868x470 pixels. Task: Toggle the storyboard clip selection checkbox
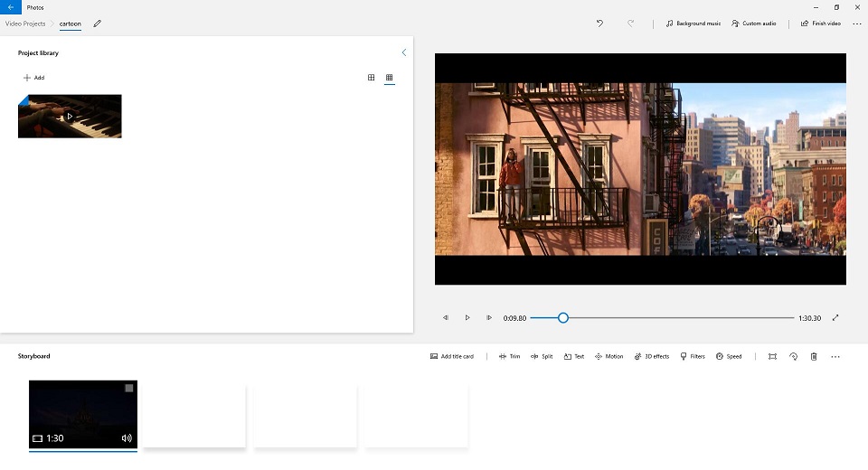tap(129, 388)
